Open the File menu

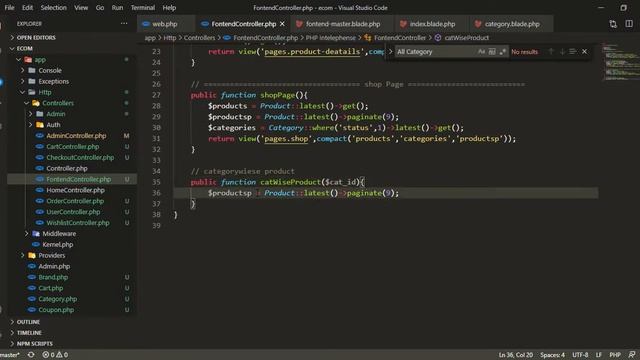[9, 8]
